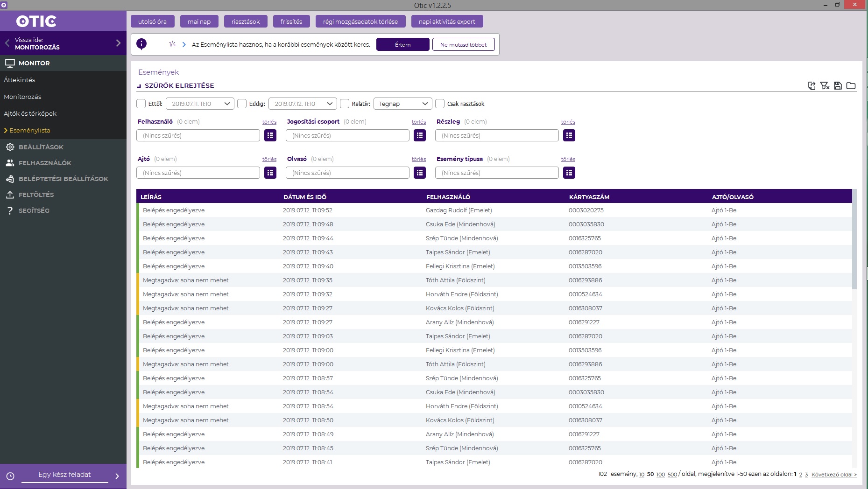Open the Relatív Tegnap dropdown
Viewport: 868px width, 489px height.
tap(402, 104)
